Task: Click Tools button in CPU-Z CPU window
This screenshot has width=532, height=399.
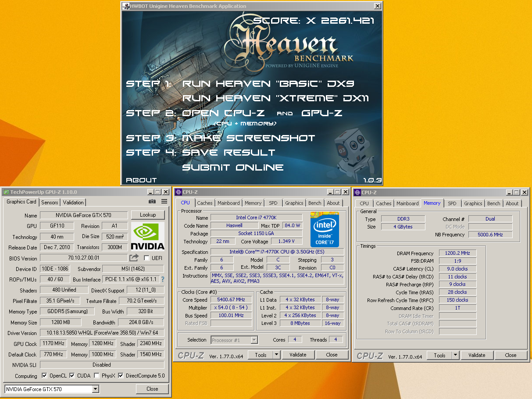Action: coord(261,355)
